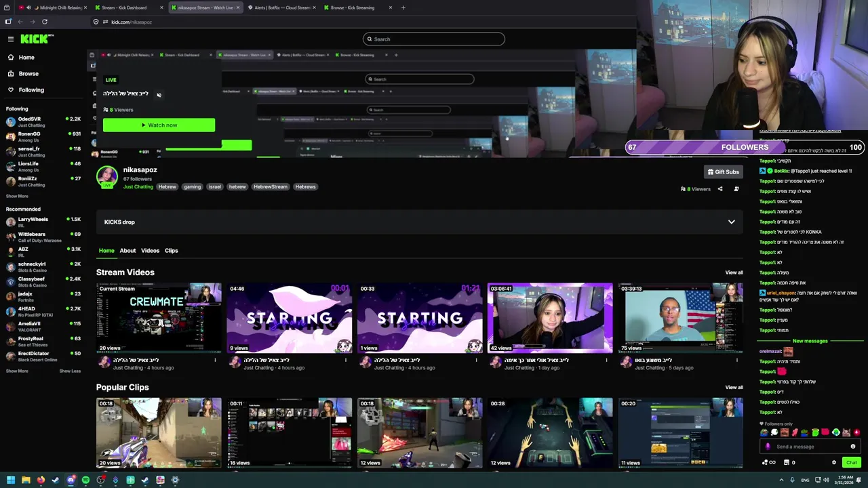View all Popular Clips

coord(734,388)
